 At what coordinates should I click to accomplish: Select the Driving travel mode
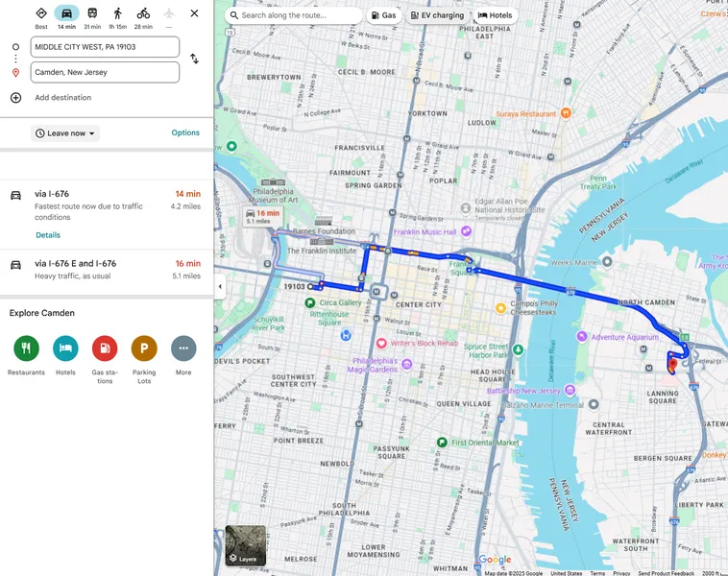66,13
